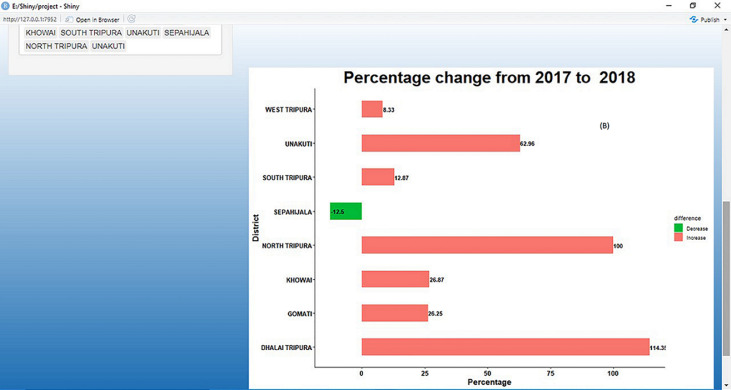This screenshot has height=390, width=731.
Task: Select the SOUTH TRIPURA district tag
Action: pos(91,33)
